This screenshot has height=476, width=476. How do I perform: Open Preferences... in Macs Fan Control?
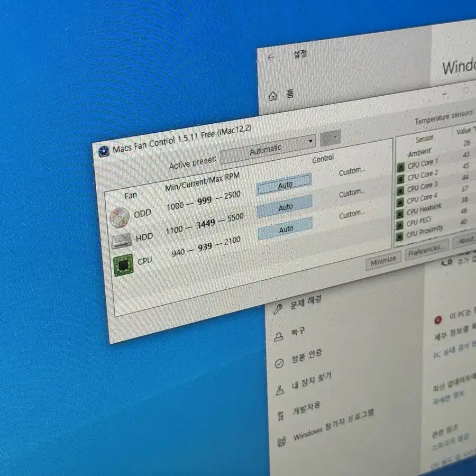[425, 251]
